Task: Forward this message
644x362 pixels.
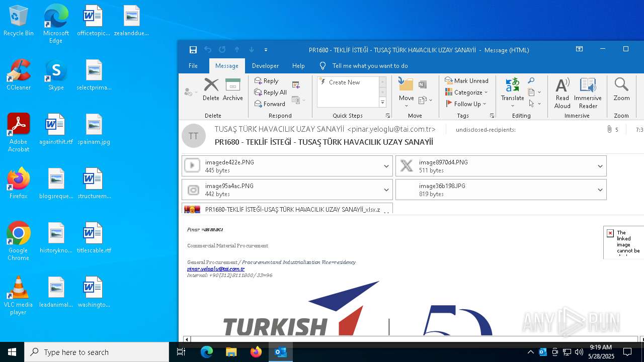Action: click(x=270, y=104)
